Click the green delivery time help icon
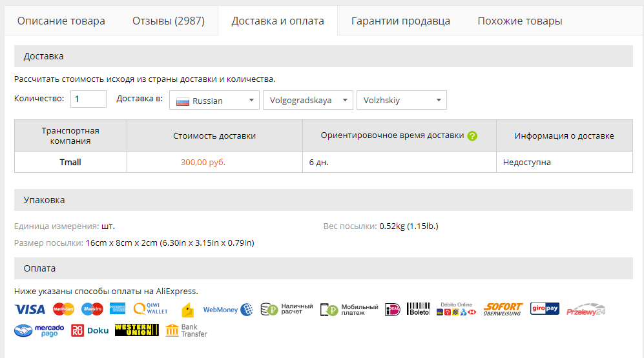Image resolution: width=644 pixels, height=358 pixels. click(472, 136)
